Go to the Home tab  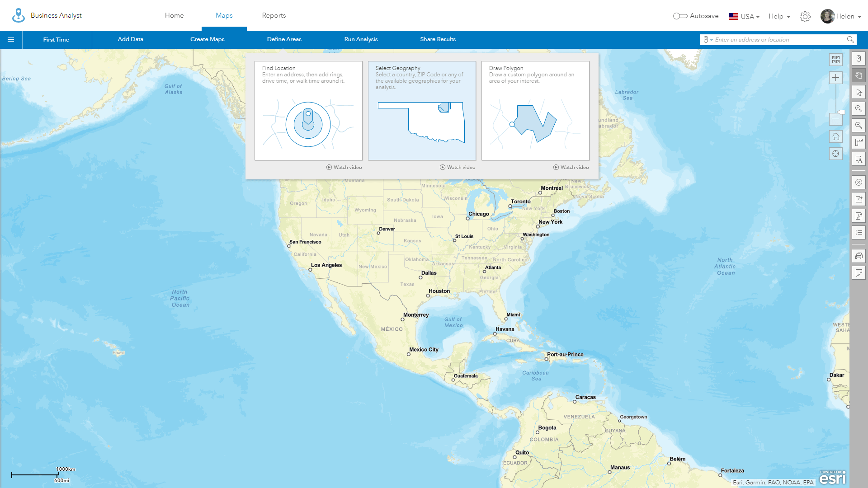(175, 15)
